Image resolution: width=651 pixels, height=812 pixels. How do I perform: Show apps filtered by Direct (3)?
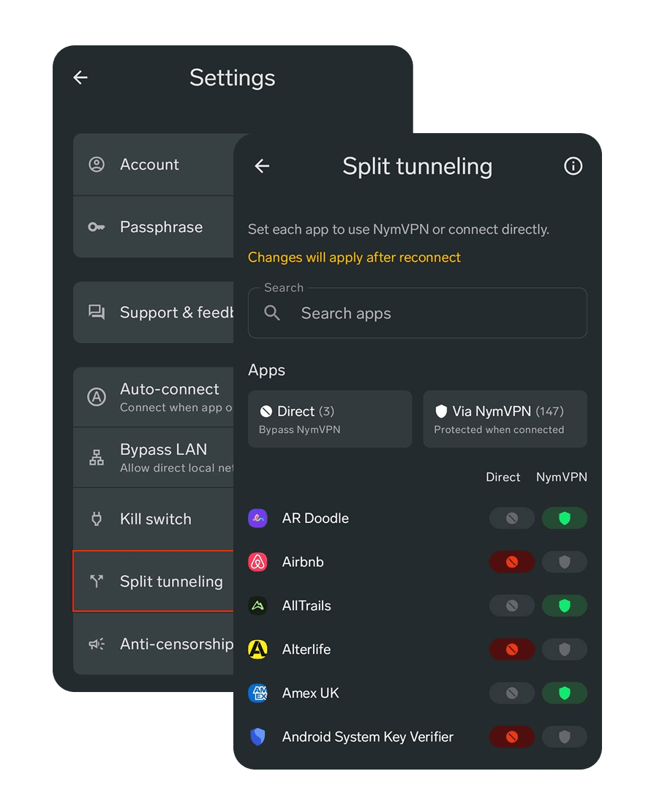(x=329, y=418)
